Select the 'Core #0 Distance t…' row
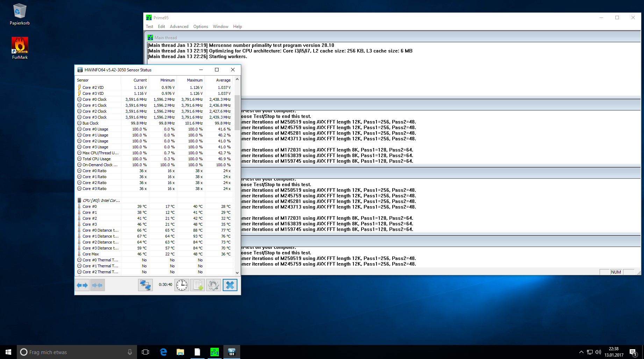Viewport: 644px width, 359px height. click(154, 230)
